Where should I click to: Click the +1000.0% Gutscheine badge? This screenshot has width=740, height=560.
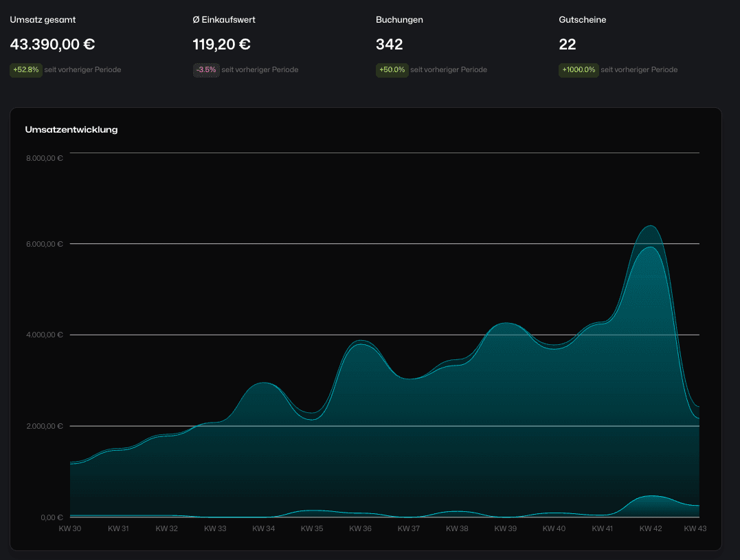579,69
